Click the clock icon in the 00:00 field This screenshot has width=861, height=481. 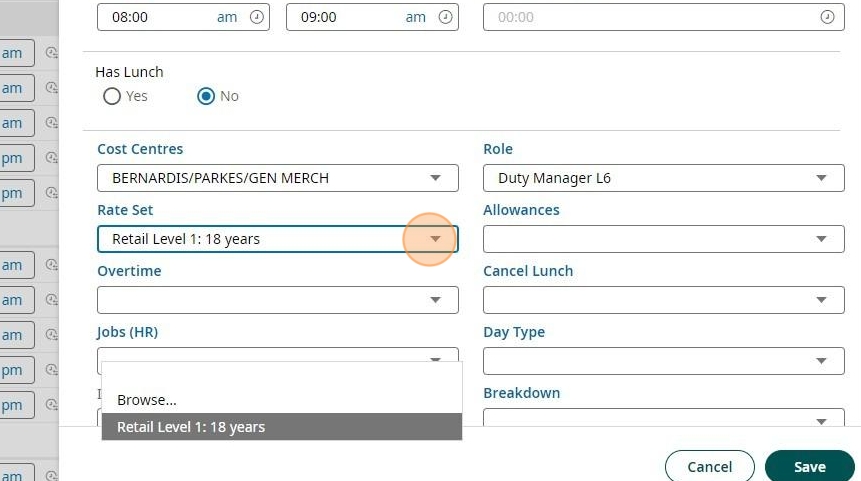(x=827, y=17)
